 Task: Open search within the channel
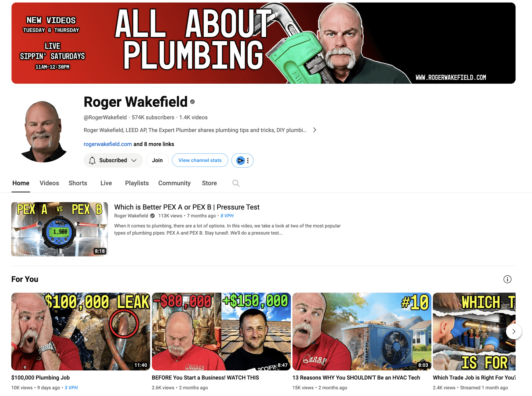[236, 183]
